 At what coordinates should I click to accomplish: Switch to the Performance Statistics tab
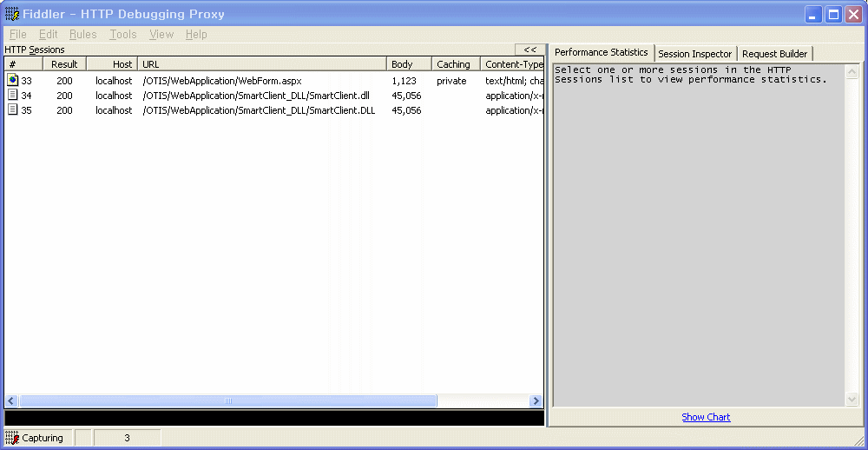[x=602, y=52]
